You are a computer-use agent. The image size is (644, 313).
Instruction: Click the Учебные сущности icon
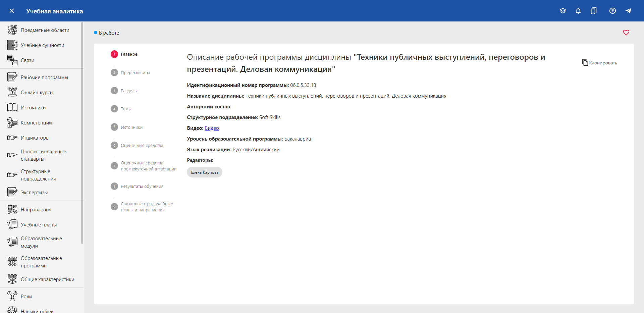click(x=12, y=45)
